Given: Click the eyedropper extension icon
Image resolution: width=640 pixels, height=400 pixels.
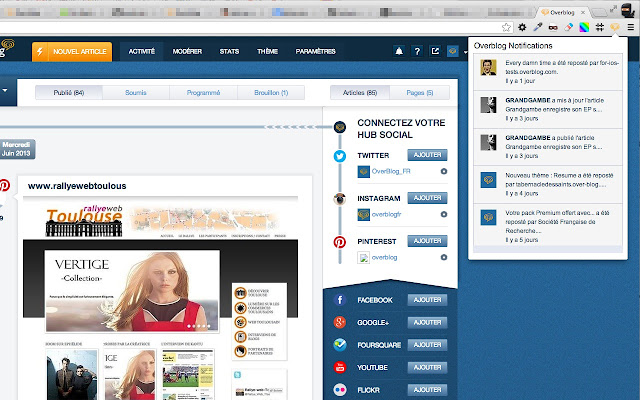Looking at the screenshot, I should click(x=538, y=27).
